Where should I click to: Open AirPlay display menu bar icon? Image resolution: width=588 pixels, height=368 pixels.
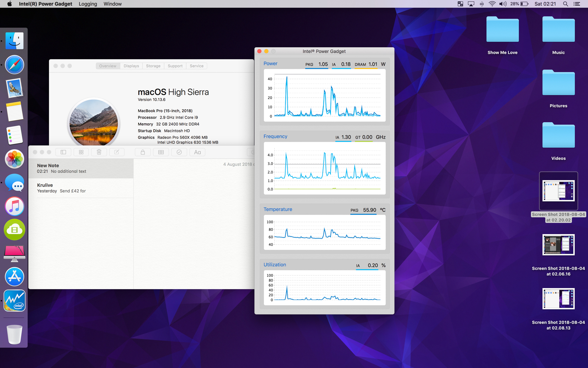(x=471, y=4)
